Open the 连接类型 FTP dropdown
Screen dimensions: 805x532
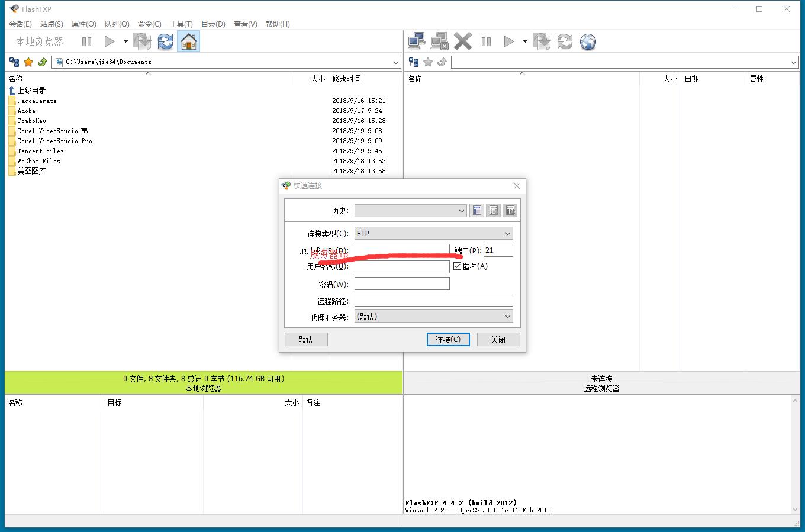click(433, 233)
